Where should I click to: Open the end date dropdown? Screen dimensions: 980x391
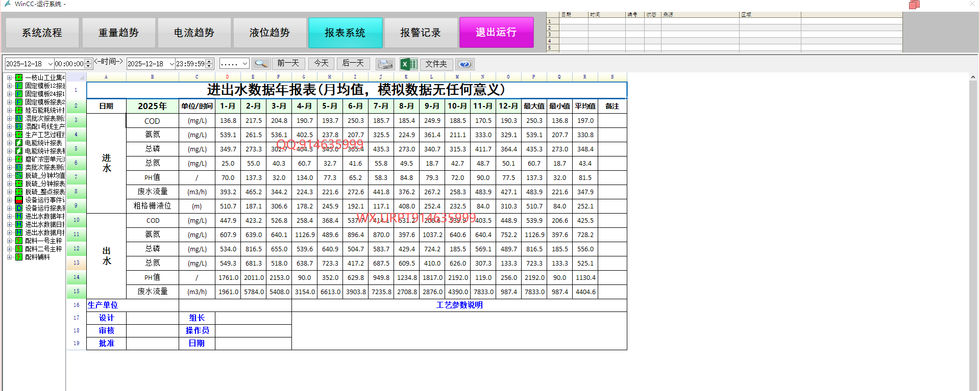pyautogui.click(x=171, y=64)
